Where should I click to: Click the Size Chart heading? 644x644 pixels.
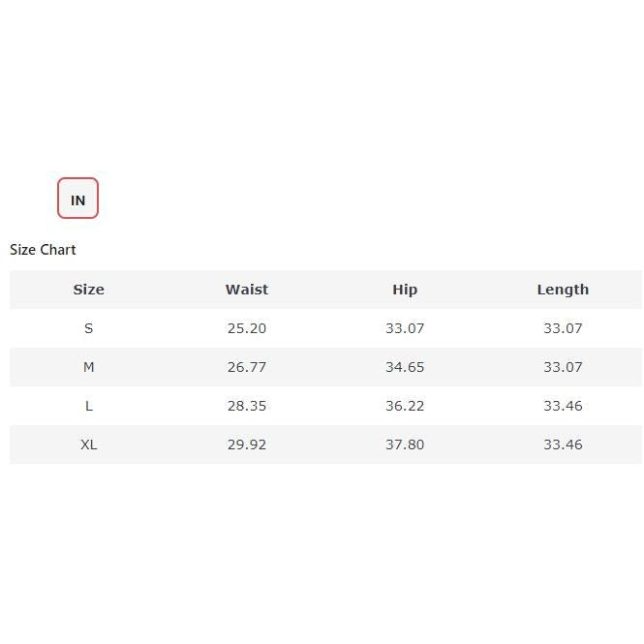[43, 250]
